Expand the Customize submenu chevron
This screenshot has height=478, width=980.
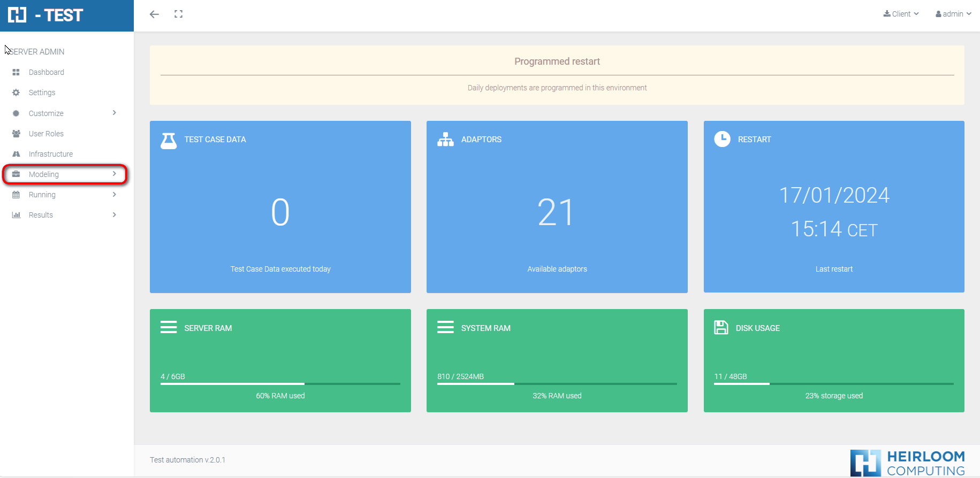coord(115,113)
